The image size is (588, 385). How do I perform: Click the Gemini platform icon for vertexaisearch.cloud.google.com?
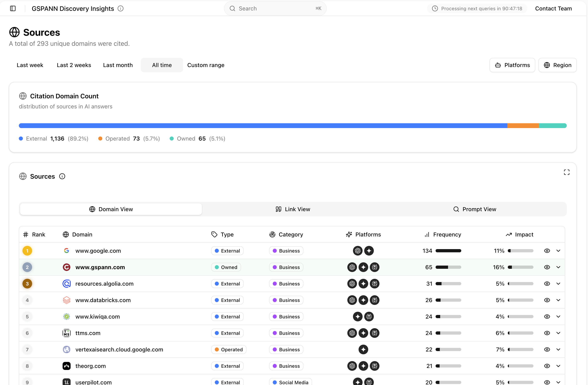coord(363,349)
